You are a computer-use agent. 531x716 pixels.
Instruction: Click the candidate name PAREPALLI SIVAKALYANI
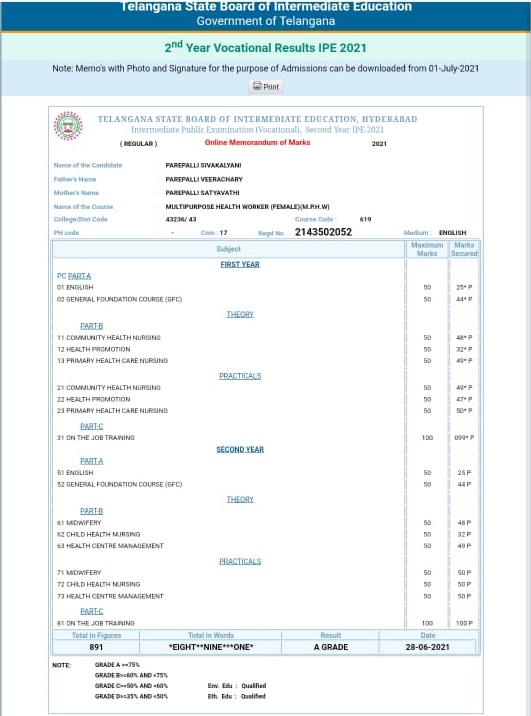coord(203,165)
